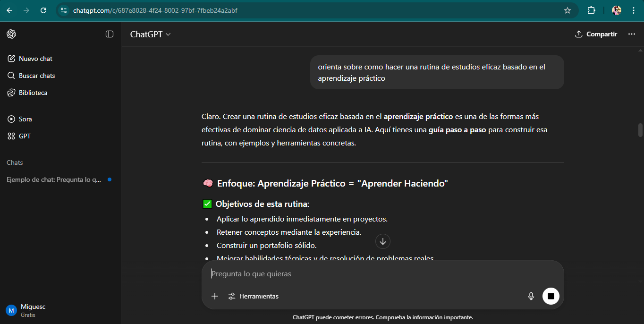Click 'Construir un portafolio sólido.' bullet
This screenshot has width=644, height=324.
[267, 246]
